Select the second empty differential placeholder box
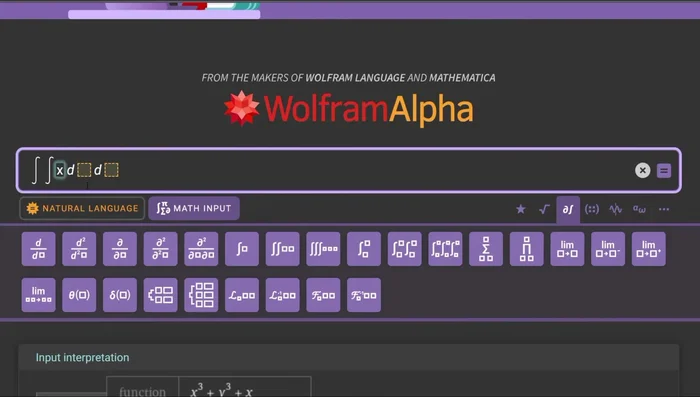Screen dimensions: 700x397 click(x=112, y=170)
